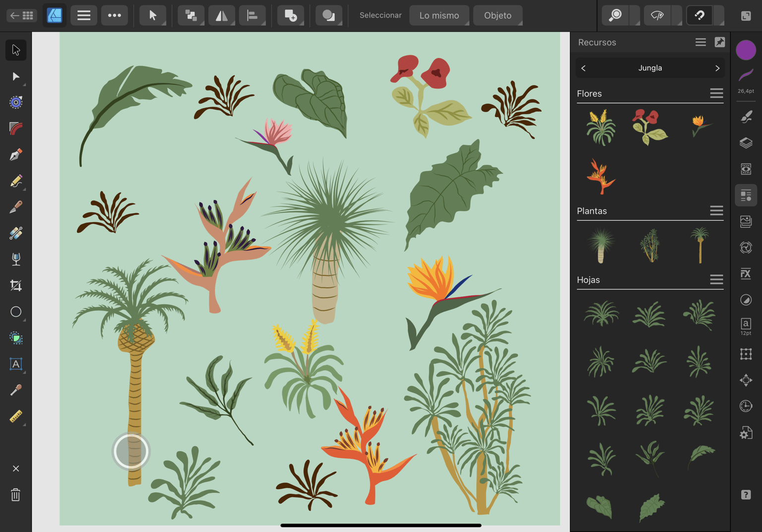Screen dimensions: 762x532
Task: Select the Pencil tool
Action: (16, 181)
